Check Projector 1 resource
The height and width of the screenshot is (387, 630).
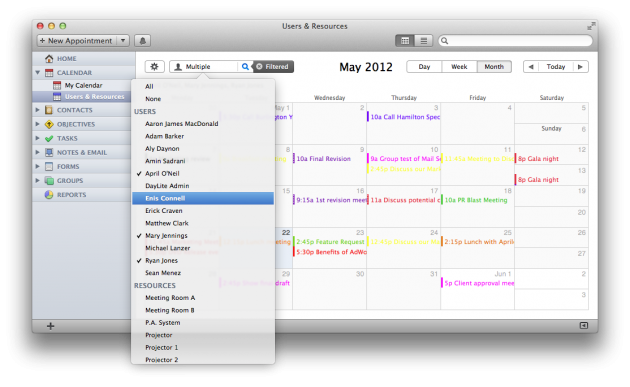[x=203, y=348]
